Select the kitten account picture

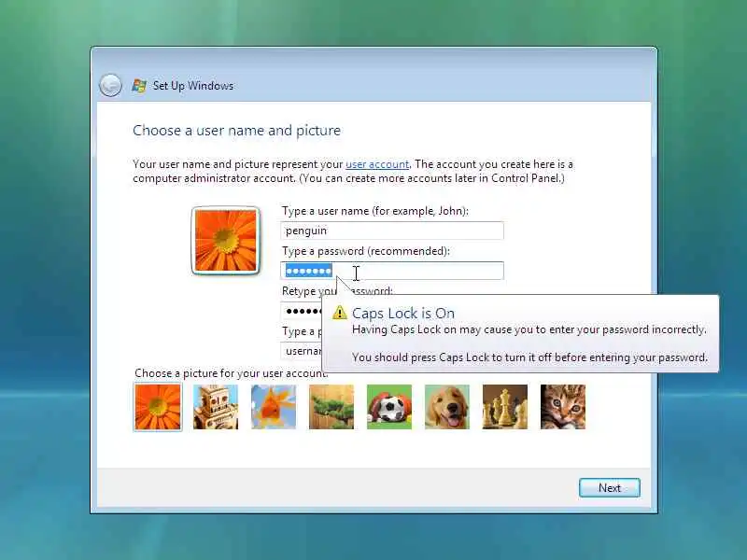coord(563,407)
